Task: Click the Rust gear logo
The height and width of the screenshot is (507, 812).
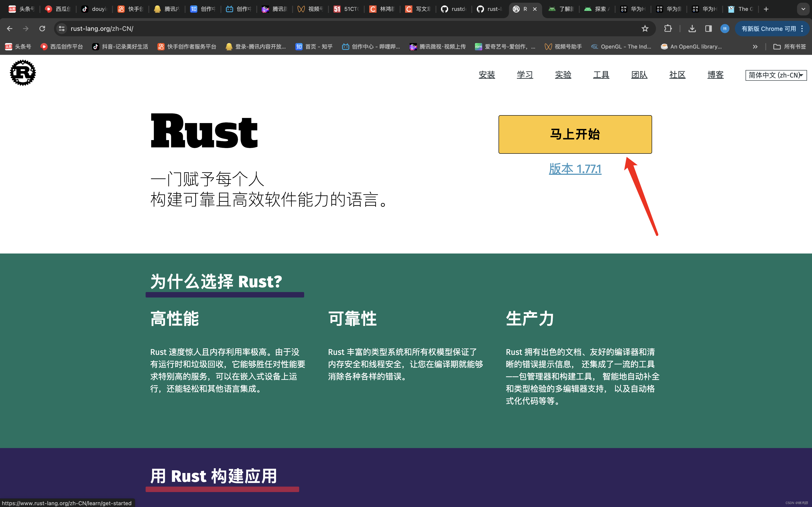Action: point(23,73)
